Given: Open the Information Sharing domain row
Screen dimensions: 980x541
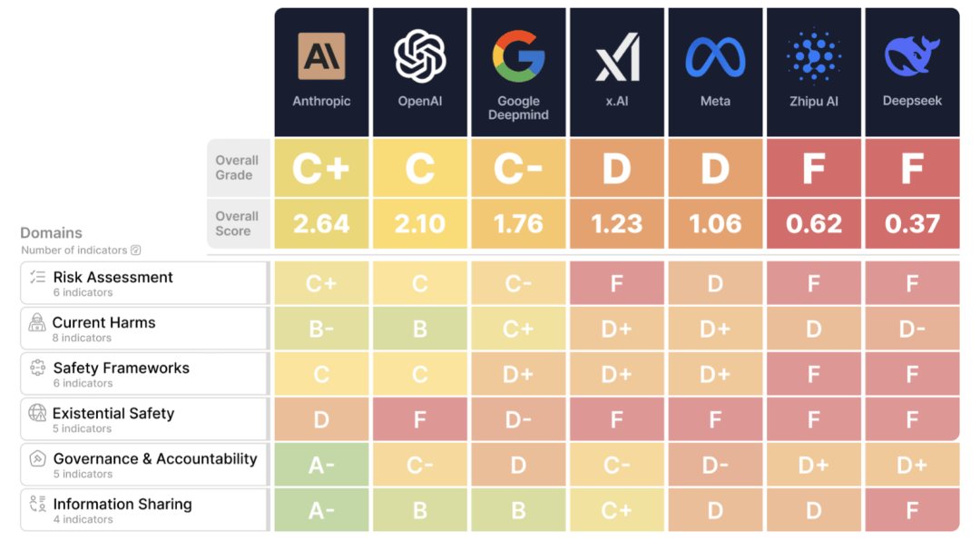Looking at the screenshot, I should 145,510.
